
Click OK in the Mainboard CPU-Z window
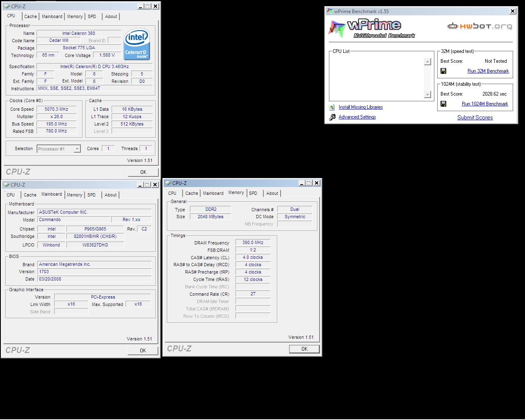click(x=143, y=351)
